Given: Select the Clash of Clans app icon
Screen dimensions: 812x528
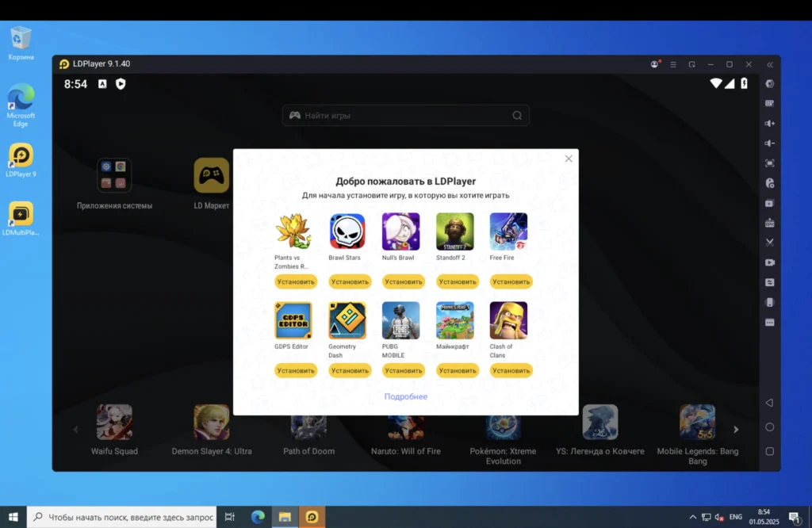Looking at the screenshot, I should 509,320.
